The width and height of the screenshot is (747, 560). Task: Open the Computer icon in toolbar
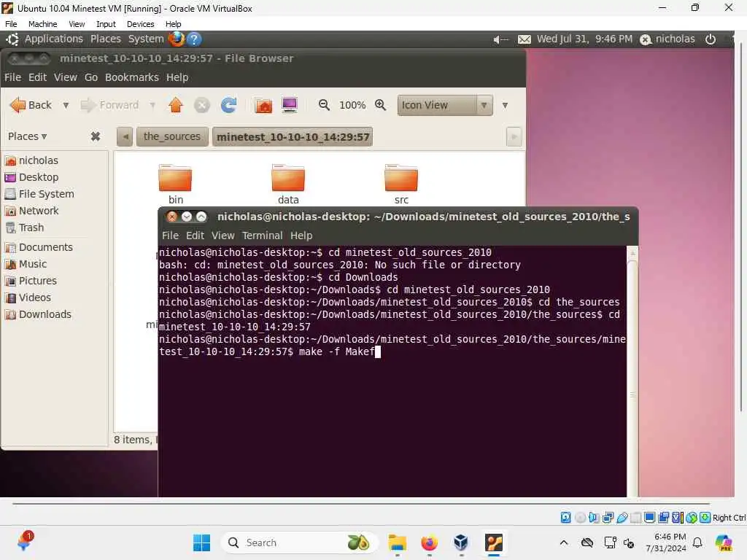[x=290, y=105]
